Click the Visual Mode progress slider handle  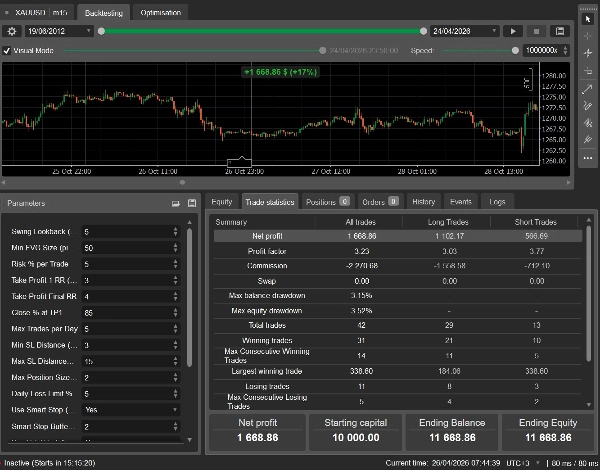(323, 51)
